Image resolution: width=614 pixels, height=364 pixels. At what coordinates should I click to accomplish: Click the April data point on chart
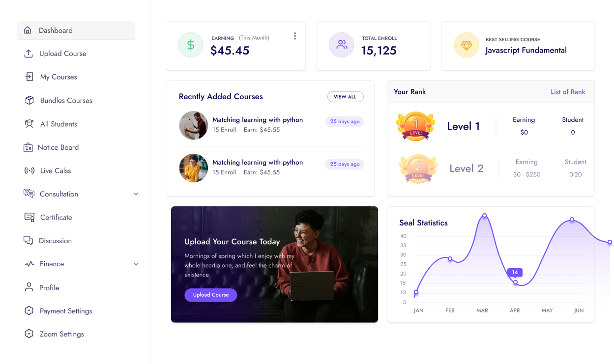click(x=515, y=282)
